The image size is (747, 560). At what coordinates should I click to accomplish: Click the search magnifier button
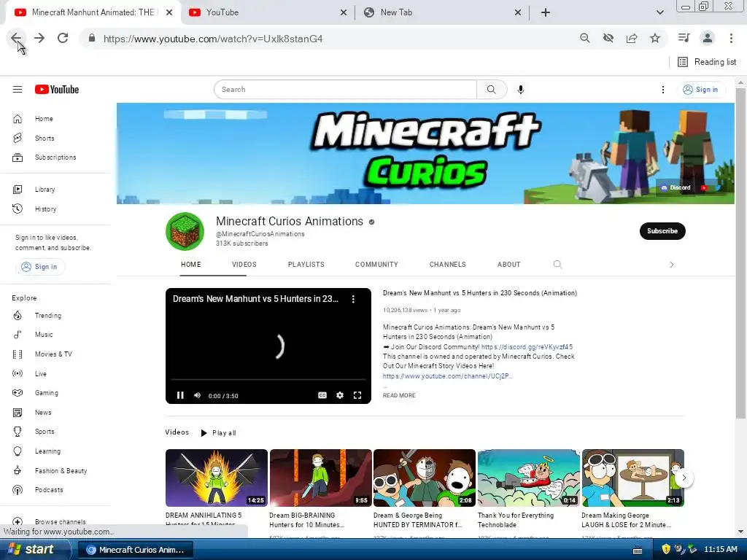click(492, 90)
